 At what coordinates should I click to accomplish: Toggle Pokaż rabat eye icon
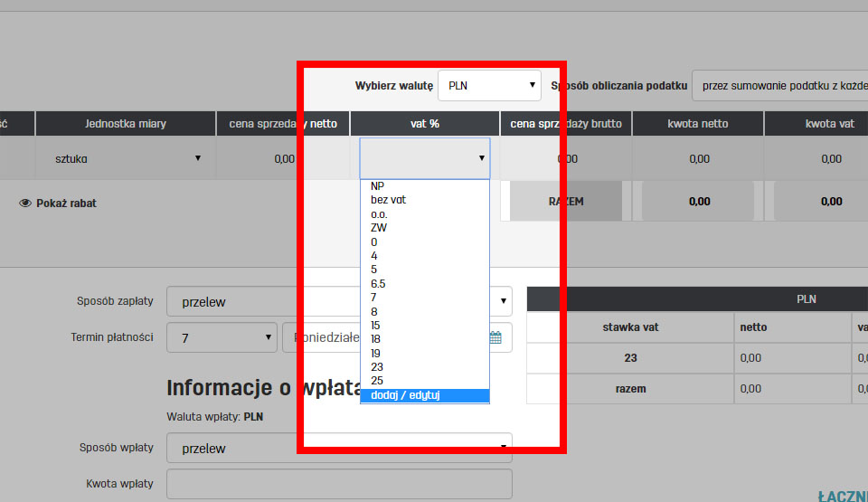click(x=25, y=204)
